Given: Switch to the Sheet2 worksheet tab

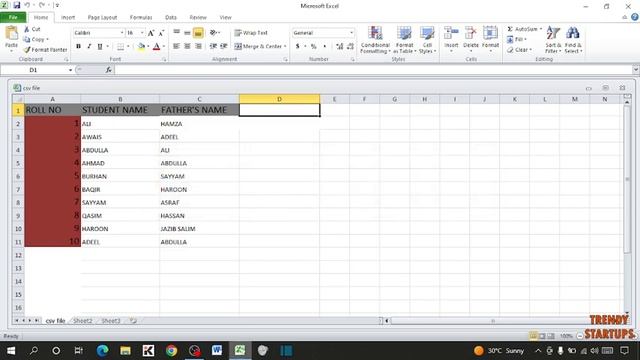Looking at the screenshot, I should pos(82,321).
